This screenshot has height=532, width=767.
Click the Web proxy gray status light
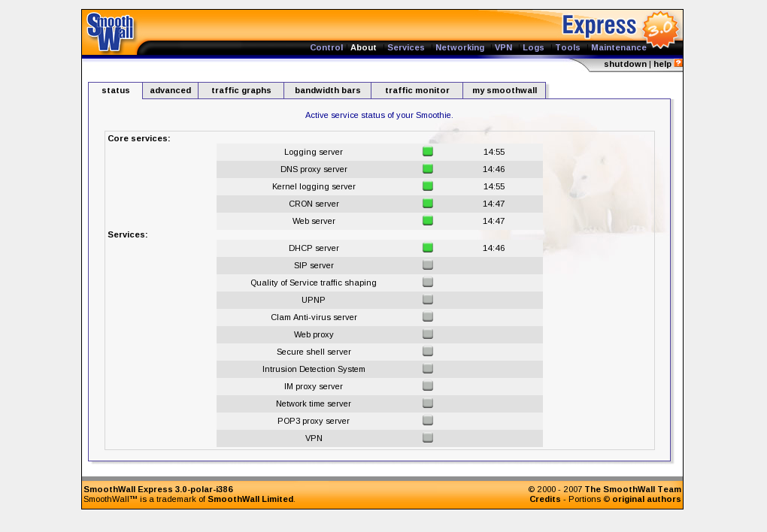(428, 334)
